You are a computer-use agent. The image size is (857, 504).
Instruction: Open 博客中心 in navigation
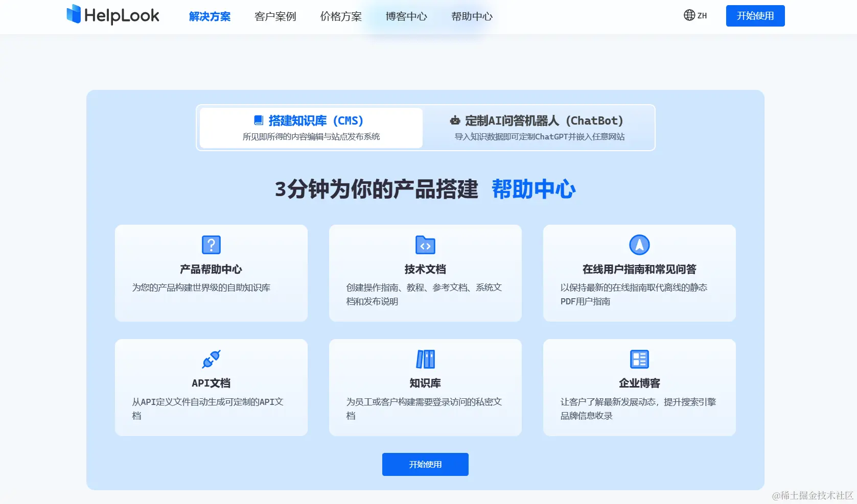coord(406,16)
